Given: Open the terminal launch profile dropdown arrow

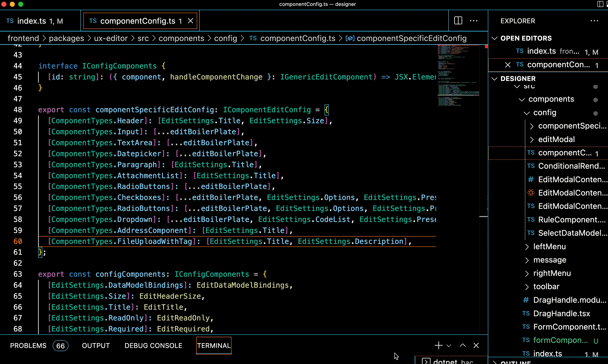Looking at the screenshot, I should coord(449,345).
